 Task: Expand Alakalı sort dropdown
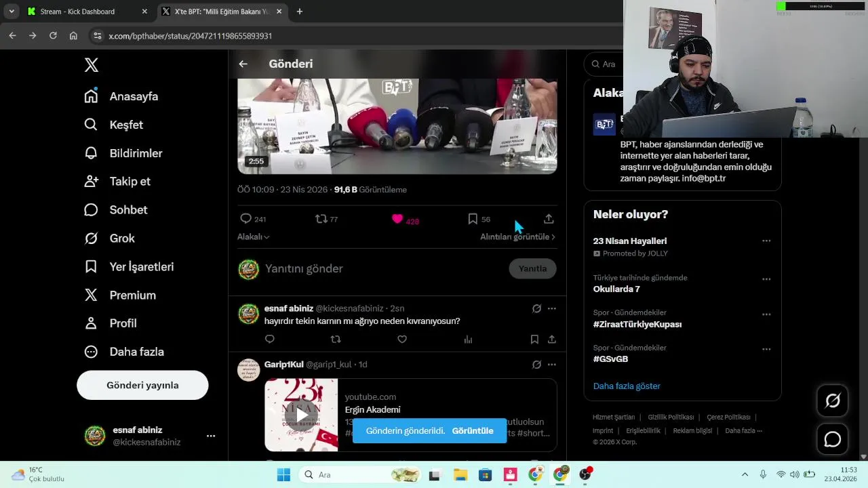[254, 237]
